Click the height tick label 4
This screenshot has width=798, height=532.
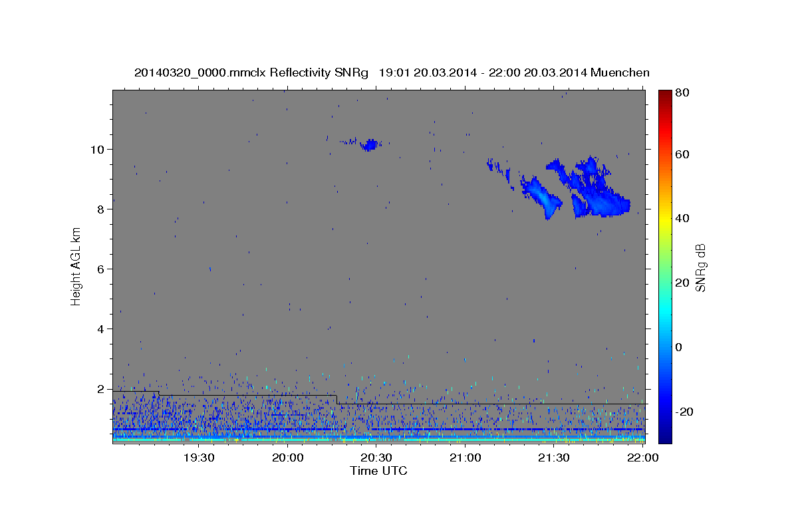[102, 329]
